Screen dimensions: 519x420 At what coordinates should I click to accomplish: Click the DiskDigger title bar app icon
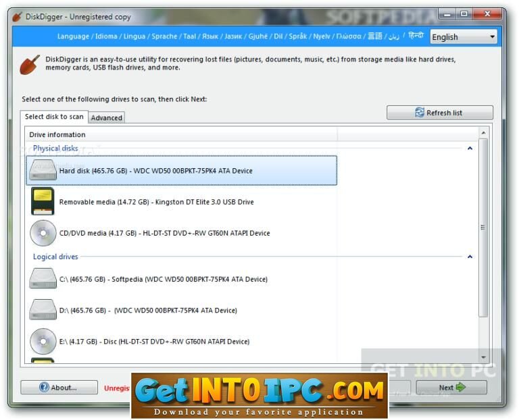(x=17, y=16)
